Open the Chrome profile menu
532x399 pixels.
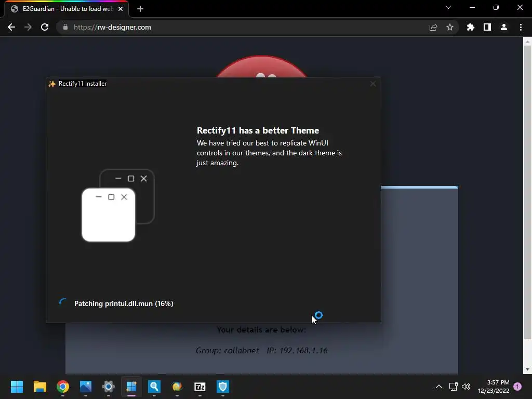(504, 27)
